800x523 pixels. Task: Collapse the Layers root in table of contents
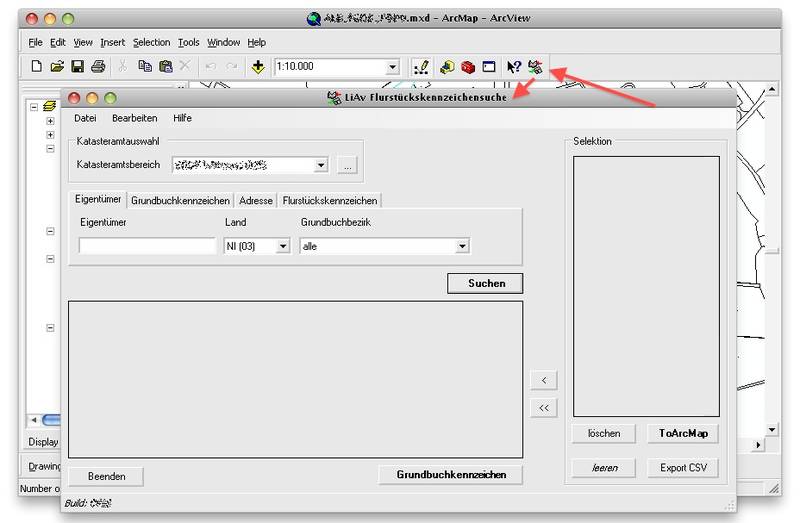pos(34,107)
